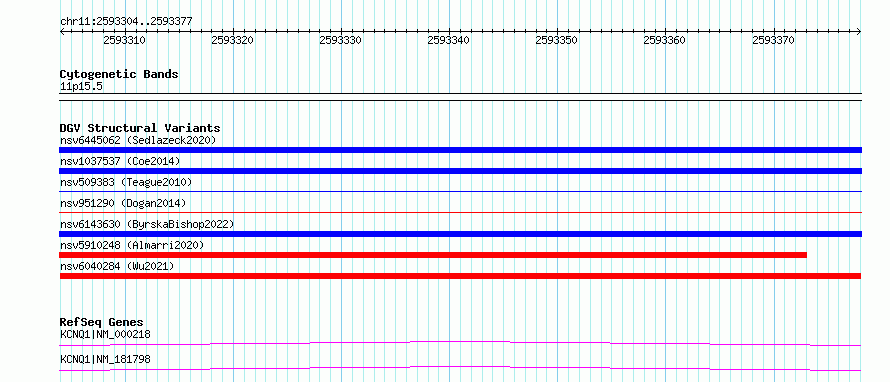Open variant label nsv5910248 (Almarri2020)
The width and height of the screenshot is (890, 382).
(132, 245)
